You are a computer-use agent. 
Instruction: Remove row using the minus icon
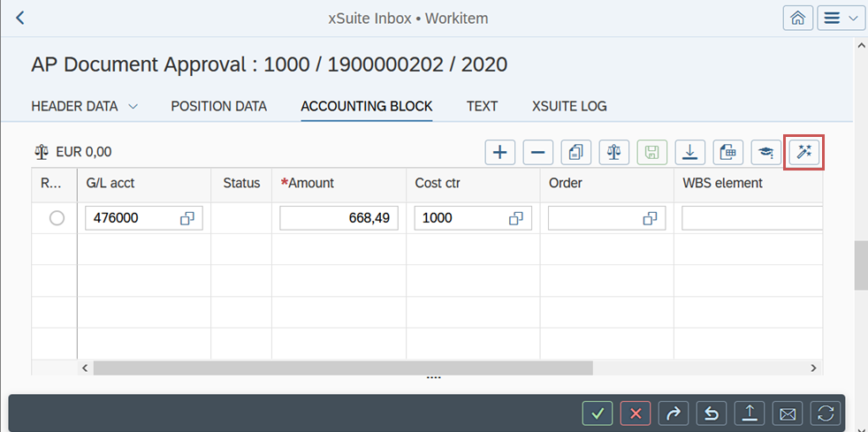(538, 152)
